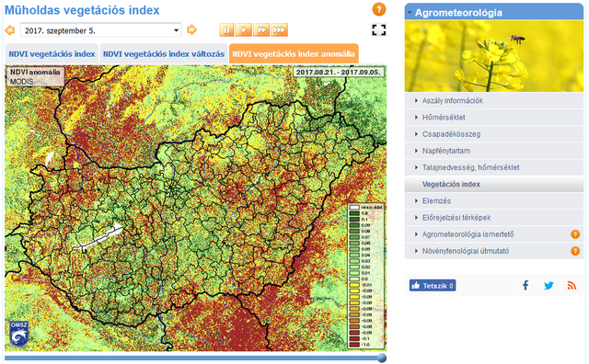Open the RSS feed icon
The height and width of the screenshot is (364, 589).
pyautogui.click(x=572, y=286)
